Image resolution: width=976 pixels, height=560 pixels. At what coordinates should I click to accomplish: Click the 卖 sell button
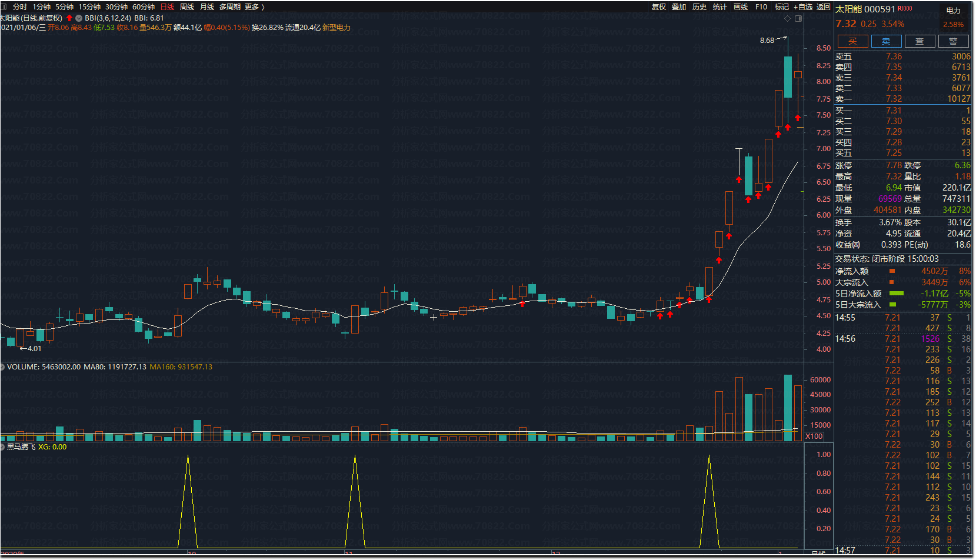click(886, 41)
